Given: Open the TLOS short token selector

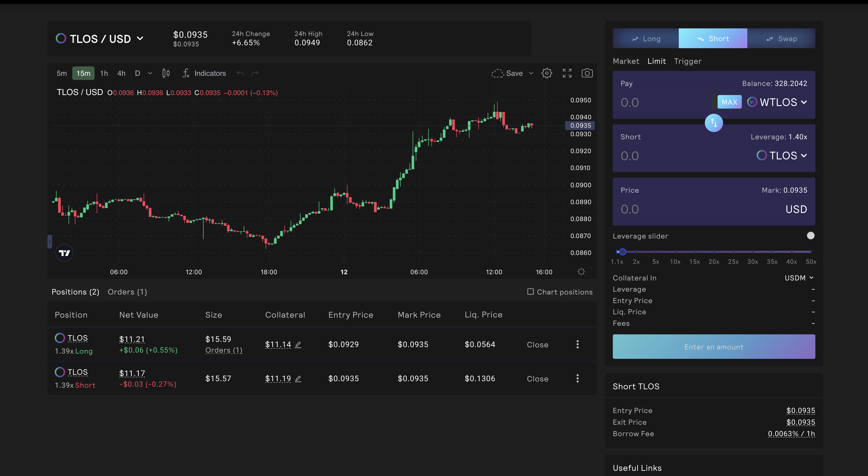Looking at the screenshot, I should point(782,155).
